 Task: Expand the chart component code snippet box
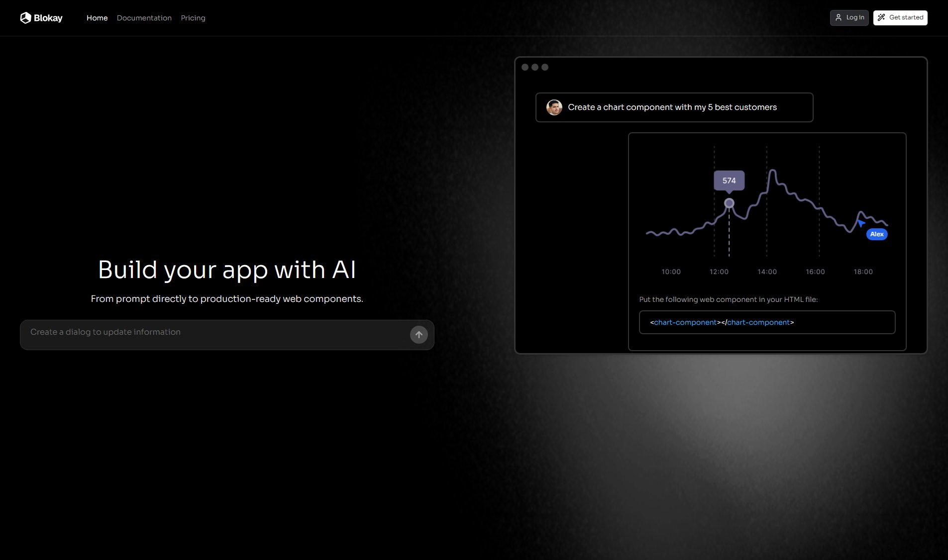[767, 322]
